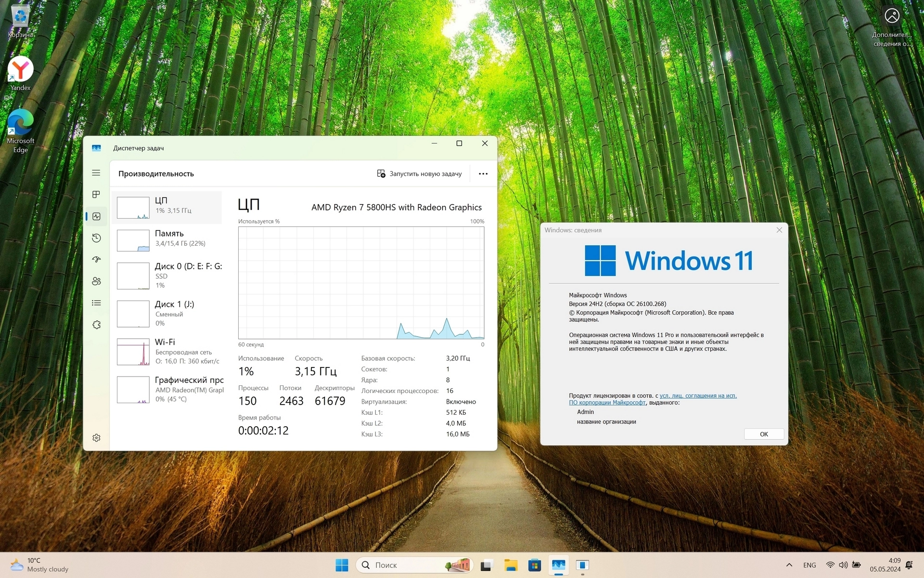
Task: Expand hidden system tray icons chevron
Action: click(x=789, y=565)
